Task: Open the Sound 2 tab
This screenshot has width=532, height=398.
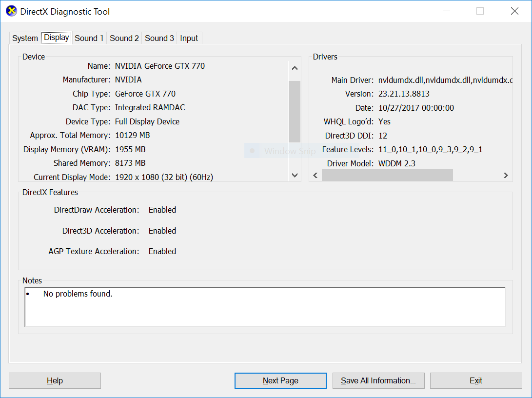Action: click(x=124, y=38)
